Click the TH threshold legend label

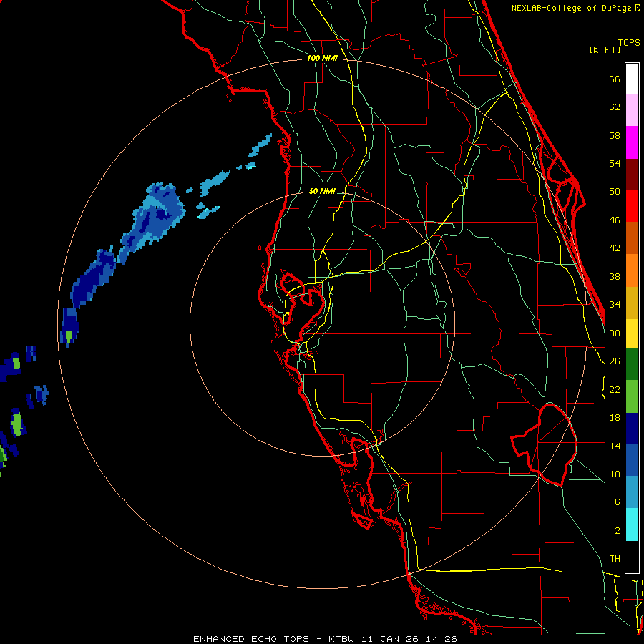click(615, 559)
